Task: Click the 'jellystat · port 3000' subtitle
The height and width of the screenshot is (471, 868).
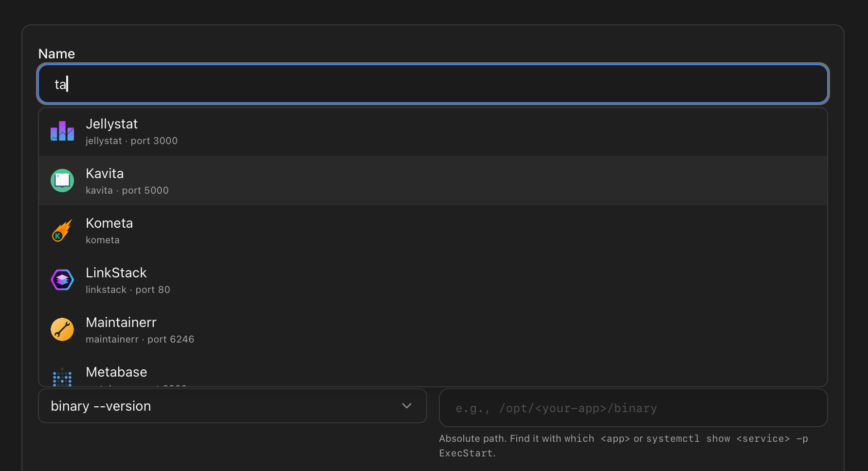Action: click(131, 141)
